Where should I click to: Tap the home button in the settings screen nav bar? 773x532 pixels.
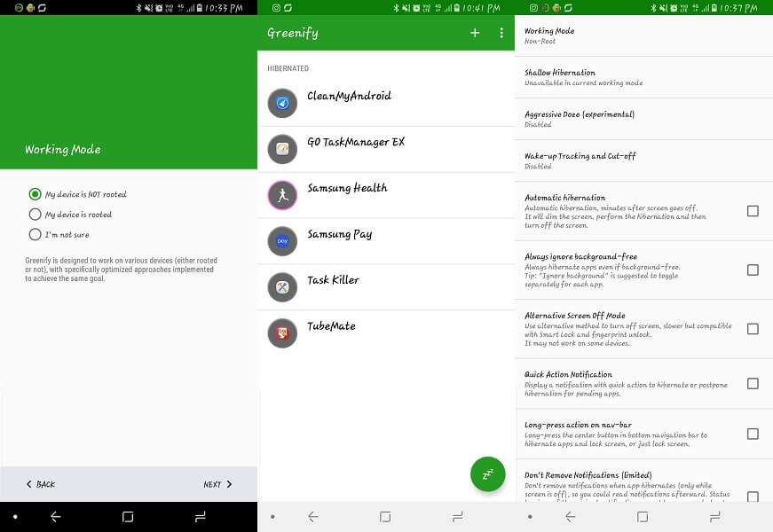coord(643,517)
